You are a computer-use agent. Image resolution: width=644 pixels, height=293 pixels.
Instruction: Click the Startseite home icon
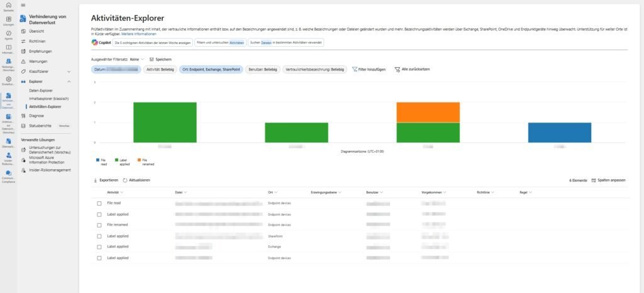[x=8, y=6]
